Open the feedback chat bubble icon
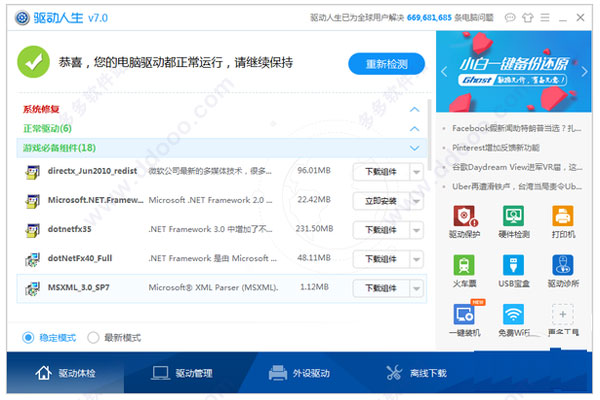 coord(510,18)
